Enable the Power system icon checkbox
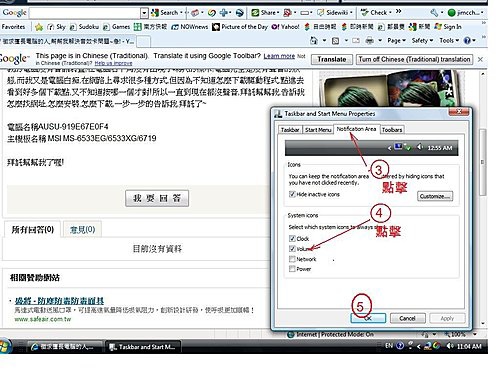The height and width of the screenshot is (375, 500). click(292, 269)
